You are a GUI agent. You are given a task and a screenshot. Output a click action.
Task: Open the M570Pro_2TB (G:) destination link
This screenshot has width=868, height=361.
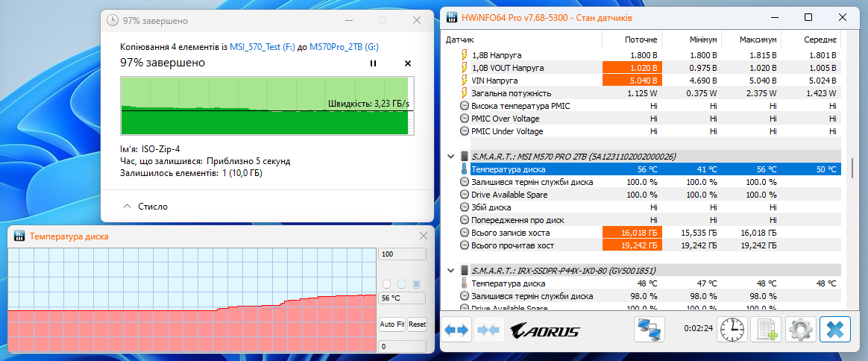pyautogui.click(x=345, y=47)
